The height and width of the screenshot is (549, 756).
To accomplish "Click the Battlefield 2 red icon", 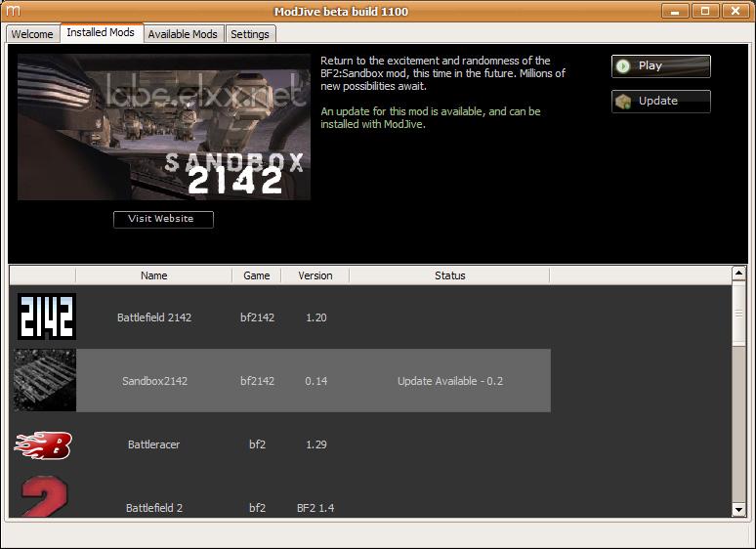I will (44, 496).
